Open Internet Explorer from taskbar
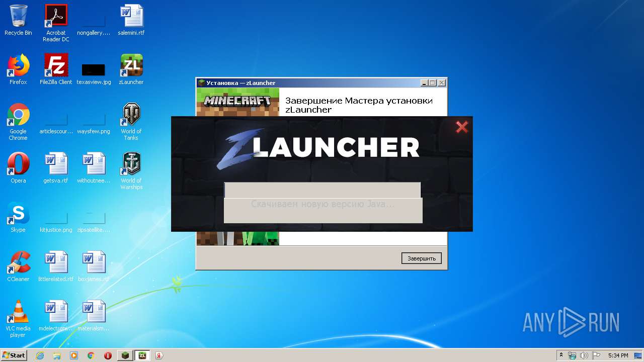This screenshot has height=362, width=644. point(40,355)
